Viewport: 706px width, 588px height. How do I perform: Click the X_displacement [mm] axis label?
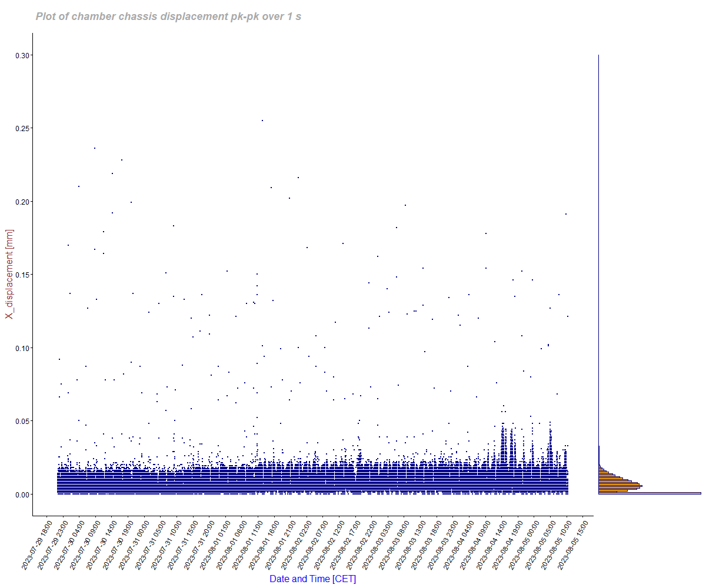point(9,274)
